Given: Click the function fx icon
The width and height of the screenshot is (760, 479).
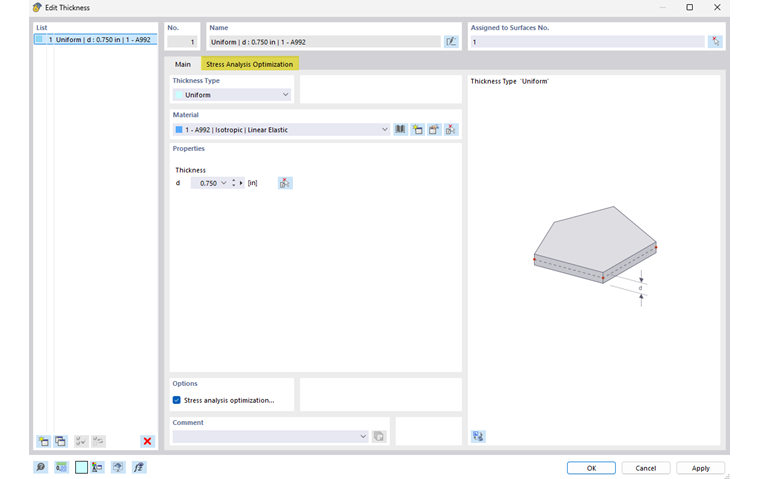Looking at the screenshot, I should pyautogui.click(x=139, y=467).
